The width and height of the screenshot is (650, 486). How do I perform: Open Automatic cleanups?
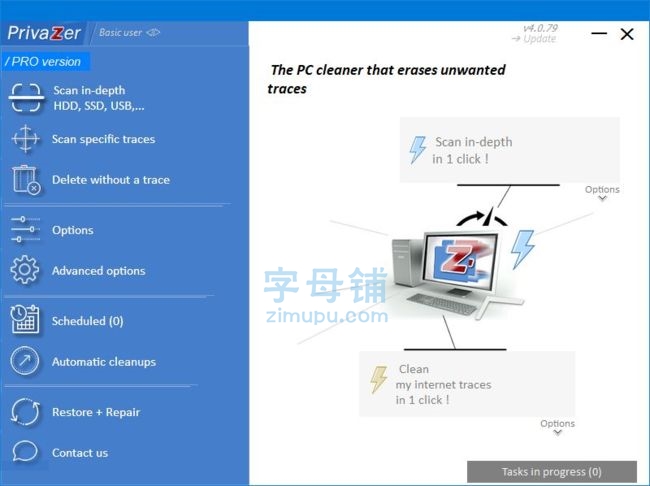click(x=104, y=362)
